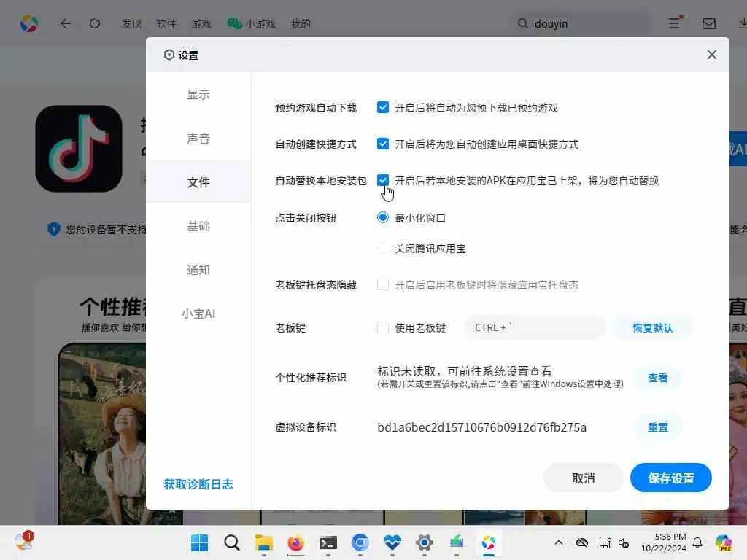Screen dimensions: 747x560
Task: Click the Douyin app icon behind the dialog
Action: tap(79, 149)
